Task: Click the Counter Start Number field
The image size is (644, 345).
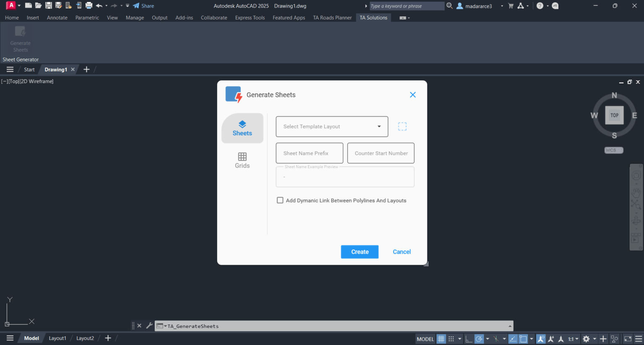Action: 381,153
